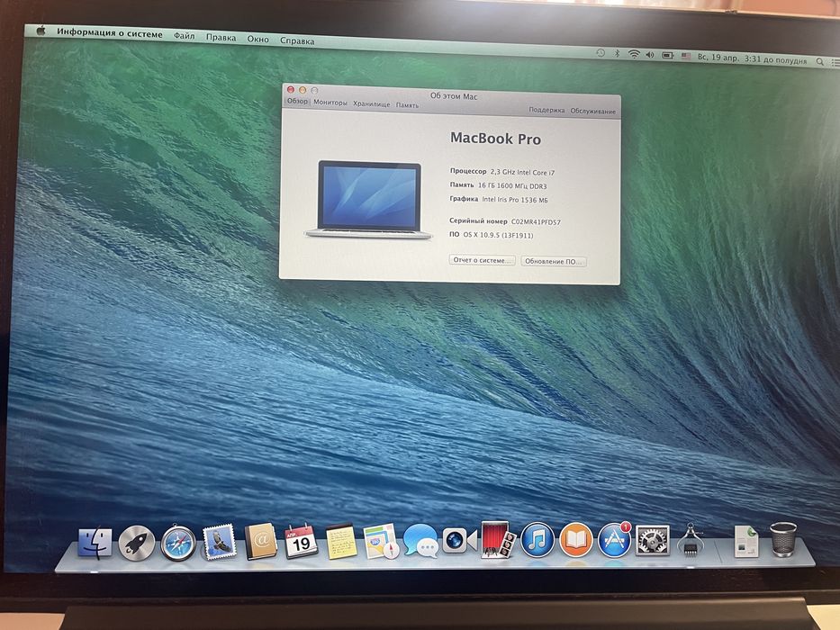The height and width of the screenshot is (630, 840).
Task: Click the Time Machine menu bar icon
Action: pos(601,52)
